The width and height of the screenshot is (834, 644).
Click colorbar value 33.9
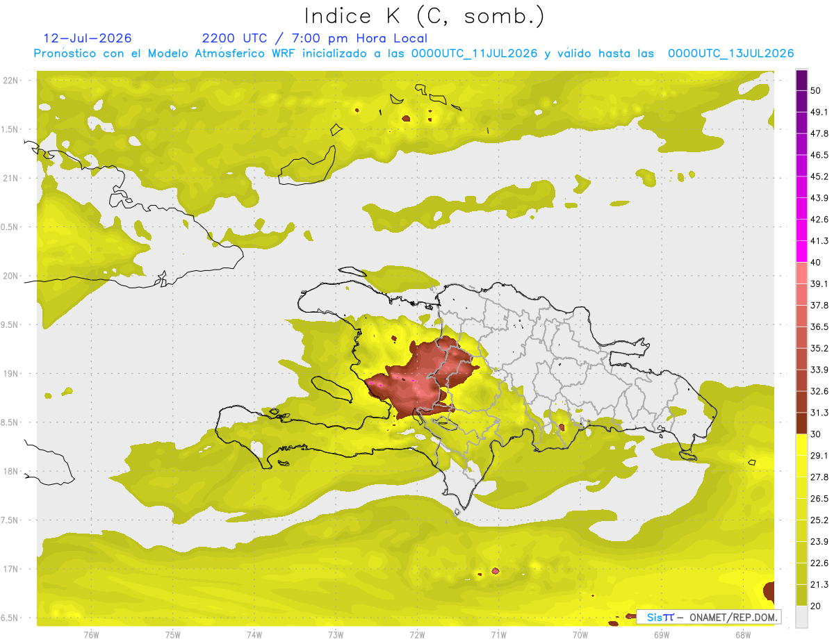pos(819,370)
